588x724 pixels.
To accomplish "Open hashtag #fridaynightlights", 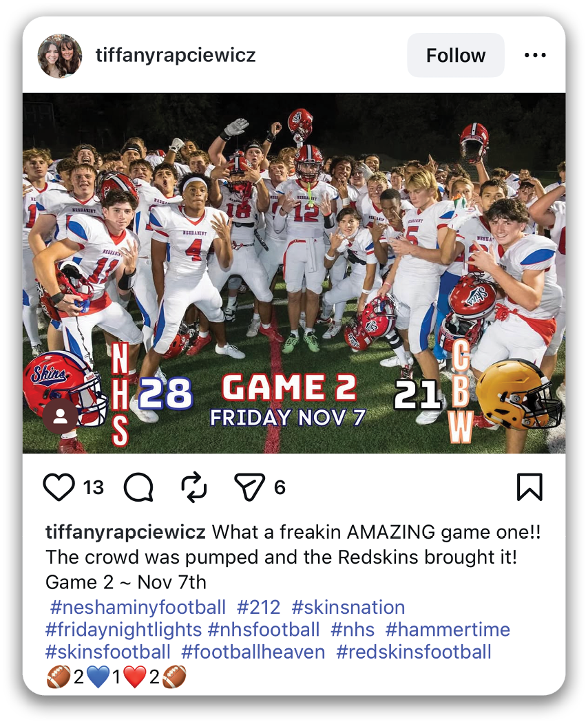I will tap(123, 630).
